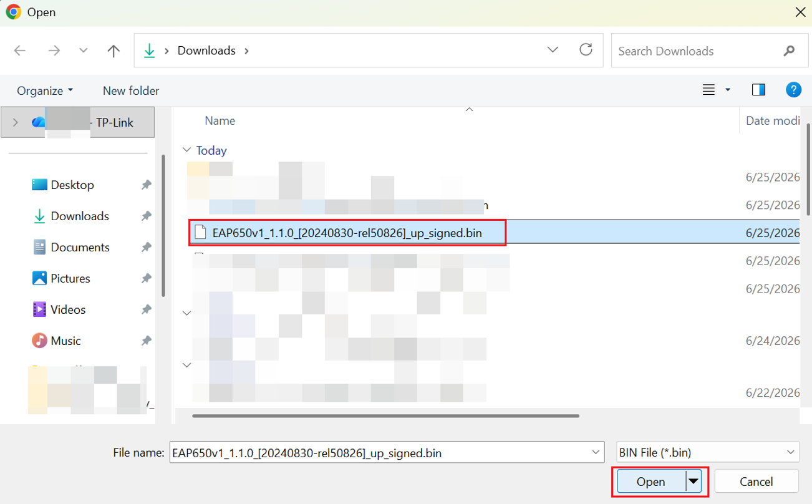The height and width of the screenshot is (504, 812).
Task: Unpin Pictures using its pin icon
Action: pos(146,278)
